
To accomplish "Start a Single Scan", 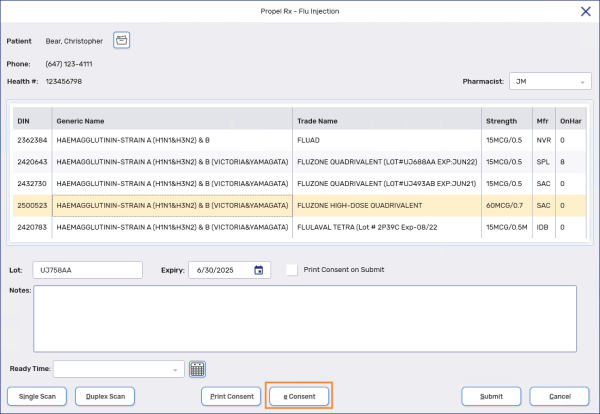I will [x=38, y=396].
